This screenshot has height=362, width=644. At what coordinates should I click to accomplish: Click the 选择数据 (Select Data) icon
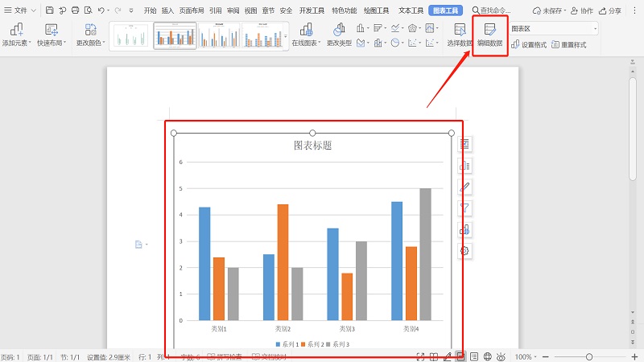coord(460,31)
